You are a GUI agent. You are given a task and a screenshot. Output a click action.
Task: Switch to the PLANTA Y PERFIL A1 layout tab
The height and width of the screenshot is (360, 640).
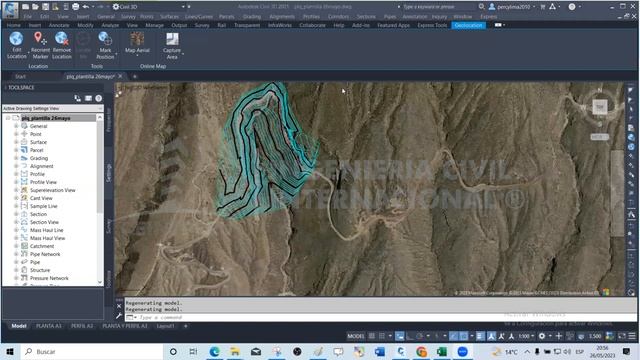(124, 326)
